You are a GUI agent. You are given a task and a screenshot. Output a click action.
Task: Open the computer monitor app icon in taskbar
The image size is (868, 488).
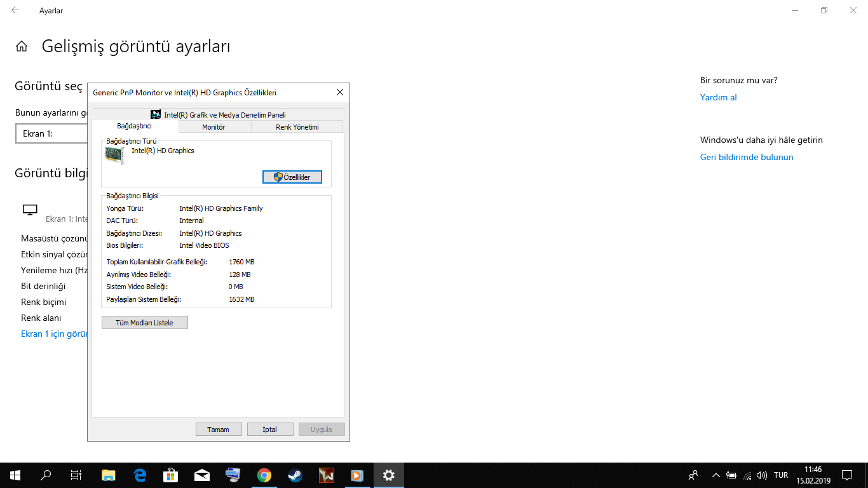pyautogui.click(x=233, y=475)
